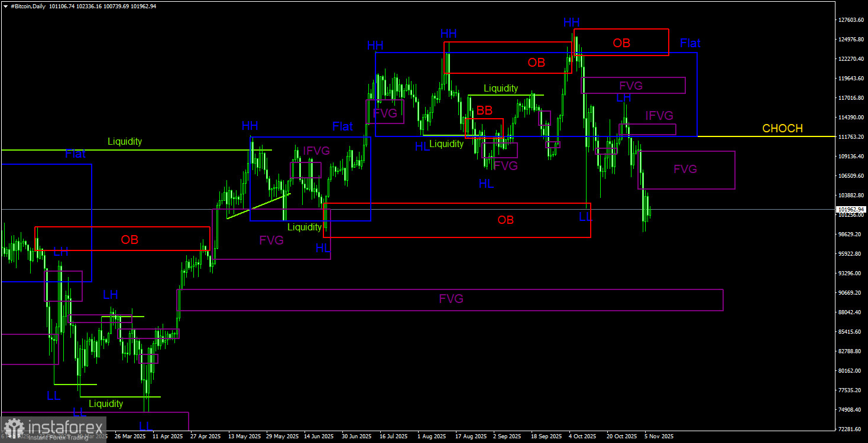Click the 16 Jul 2025 date label
868x443 pixels.
395,437
